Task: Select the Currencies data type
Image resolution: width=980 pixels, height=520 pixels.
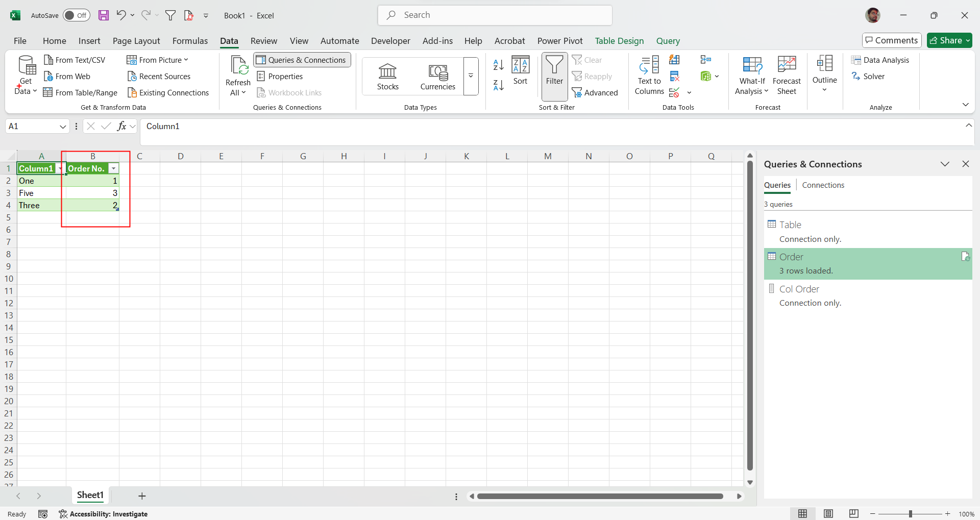Action: coord(438,77)
